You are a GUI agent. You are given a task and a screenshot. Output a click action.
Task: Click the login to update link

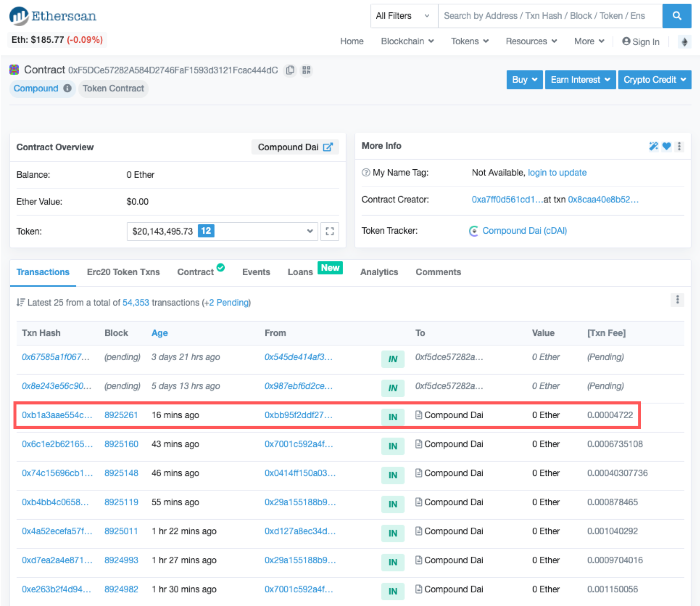(557, 173)
